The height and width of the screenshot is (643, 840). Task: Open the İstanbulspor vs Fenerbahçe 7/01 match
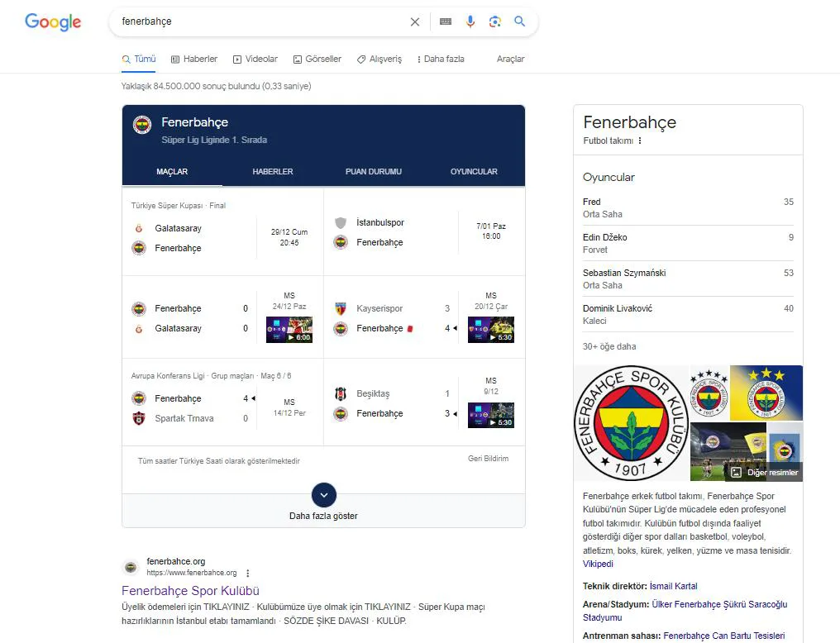pos(424,231)
